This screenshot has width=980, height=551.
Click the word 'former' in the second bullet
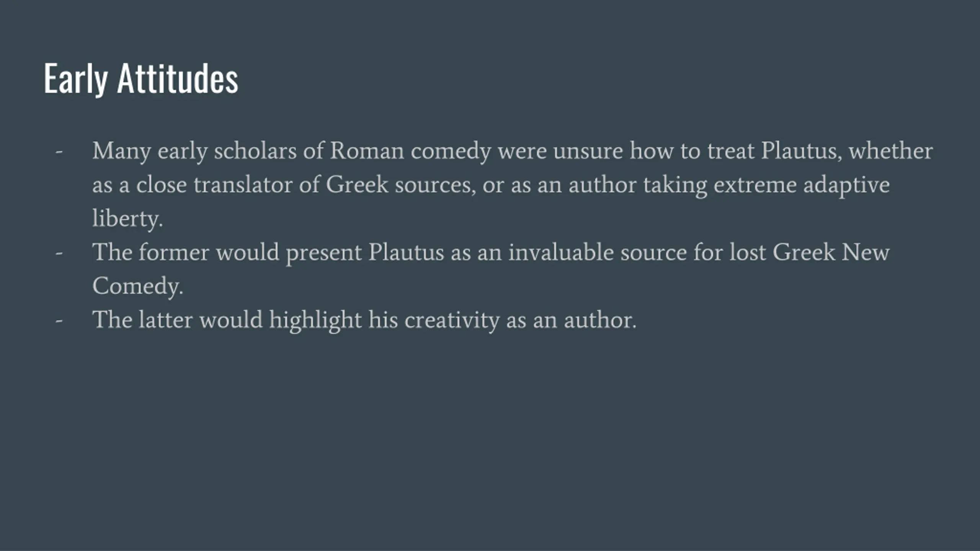(x=174, y=253)
